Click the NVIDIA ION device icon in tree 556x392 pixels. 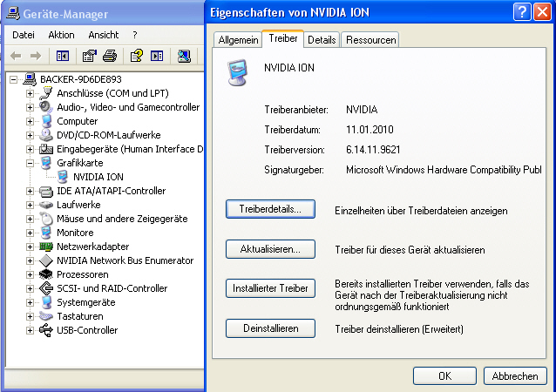point(63,177)
